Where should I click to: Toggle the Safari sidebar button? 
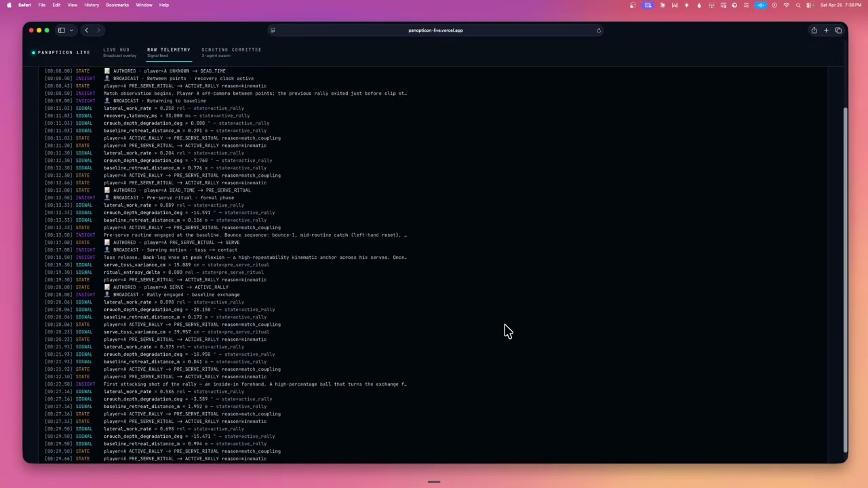click(x=61, y=30)
